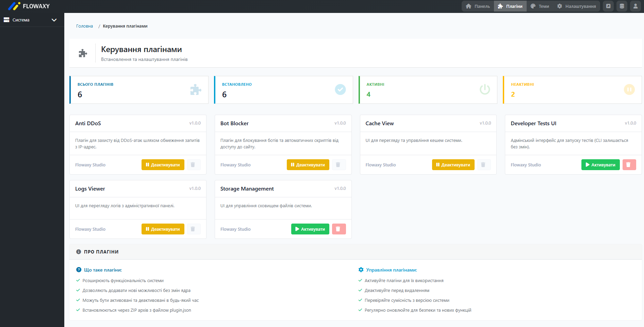Click the external link icon in top bar
The image size is (644, 327).
click(x=608, y=6)
